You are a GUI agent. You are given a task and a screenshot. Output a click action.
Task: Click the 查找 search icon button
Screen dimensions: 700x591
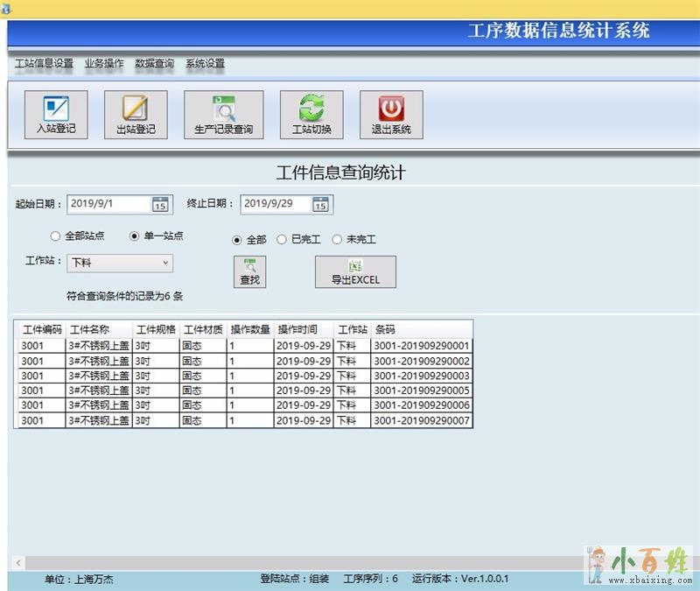pos(250,271)
